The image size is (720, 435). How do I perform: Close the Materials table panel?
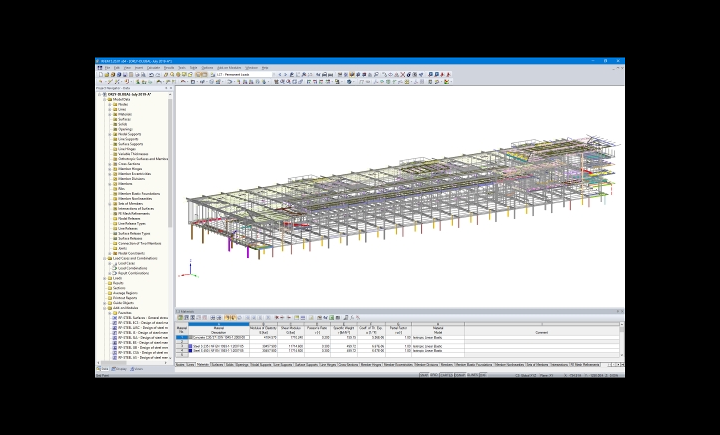pos(622,311)
